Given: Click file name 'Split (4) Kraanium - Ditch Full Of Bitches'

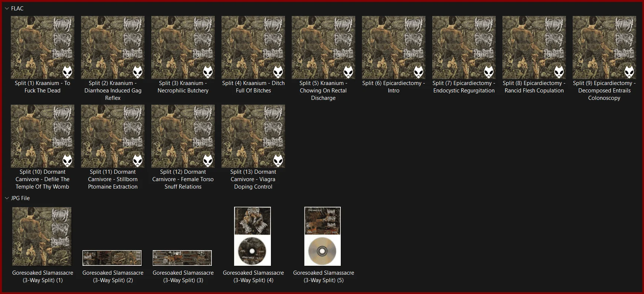Looking at the screenshot, I should (x=253, y=87).
